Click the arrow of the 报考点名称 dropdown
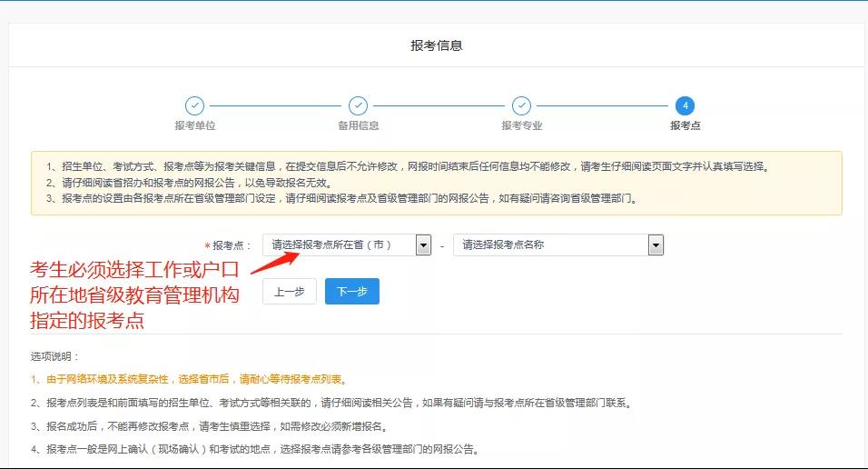The width and height of the screenshot is (868, 469). click(x=656, y=244)
